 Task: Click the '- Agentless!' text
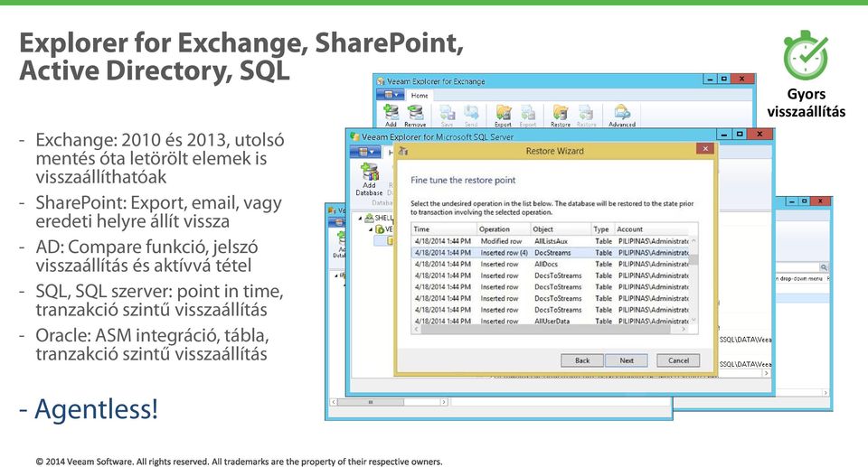89,409
